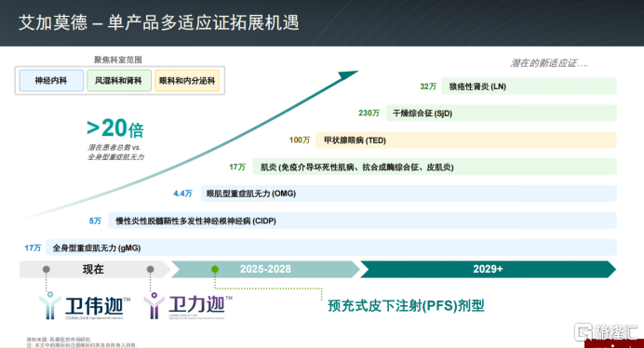The width and height of the screenshot is (644, 348).
Task: Click the 卫力迦 purple logo icon
Action: click(x=154, y=305)
